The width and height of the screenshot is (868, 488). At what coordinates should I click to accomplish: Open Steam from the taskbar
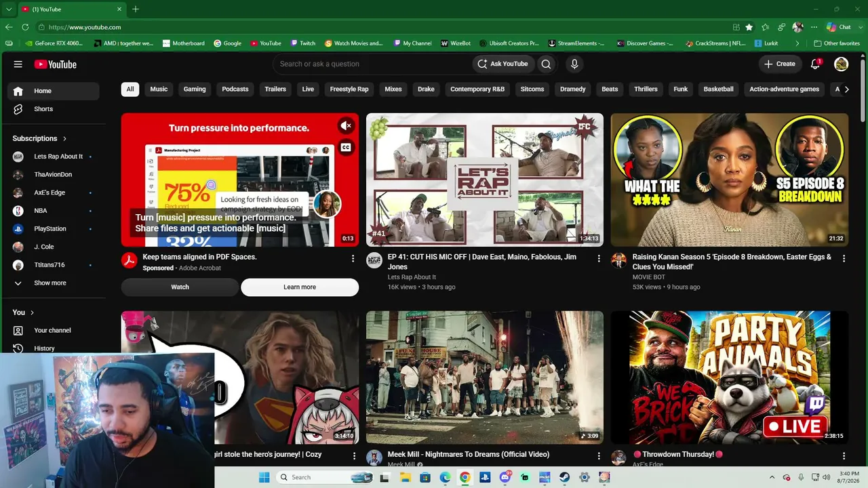tap(564, 477)
